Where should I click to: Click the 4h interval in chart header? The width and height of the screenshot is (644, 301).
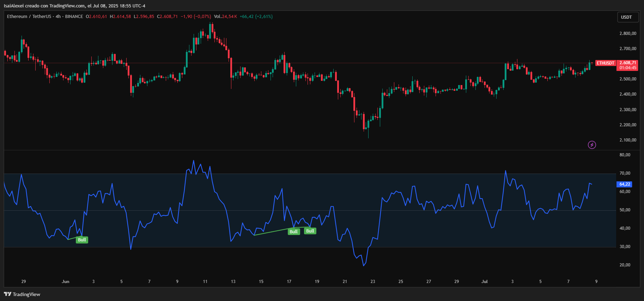pos(58,17)
